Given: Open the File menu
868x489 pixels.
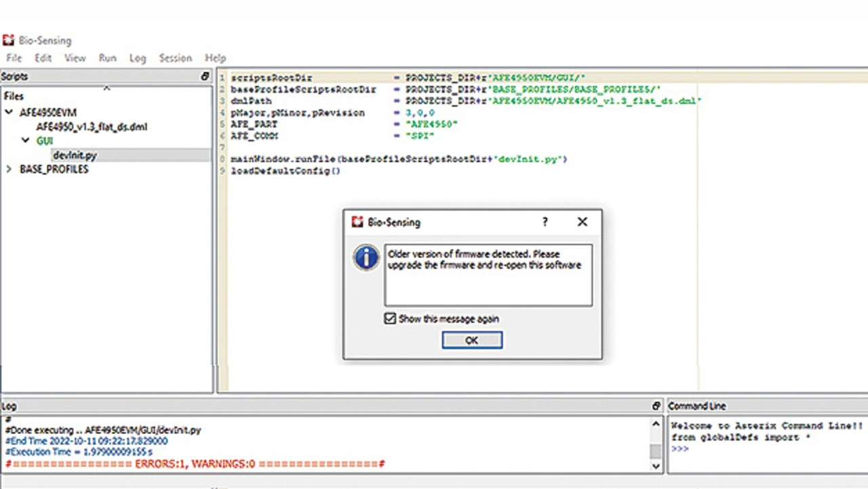Looking at the screenshot, I should click(x=14, y=58).
